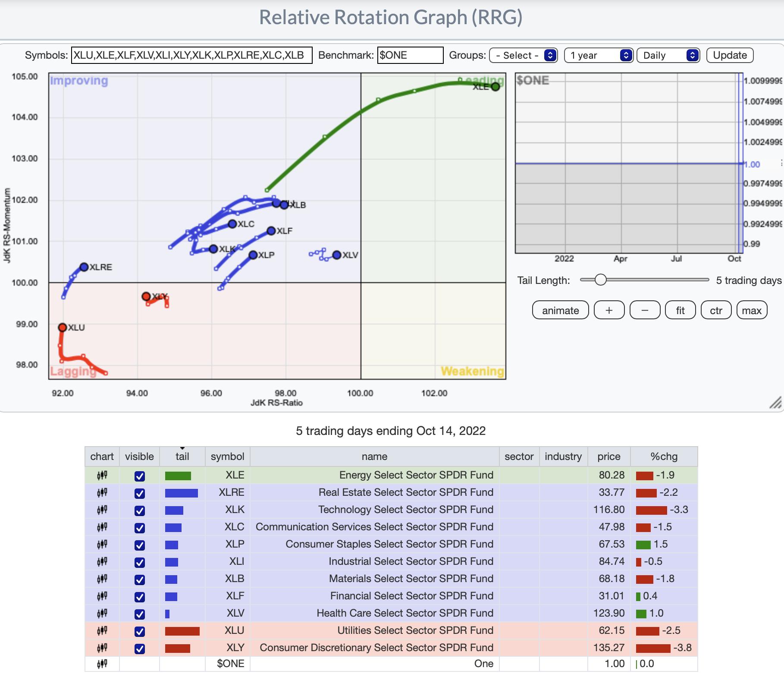Uncheck the visible checkbox for XLE
The height and width of the screenshot is (674, 784).
pos(139,476)
